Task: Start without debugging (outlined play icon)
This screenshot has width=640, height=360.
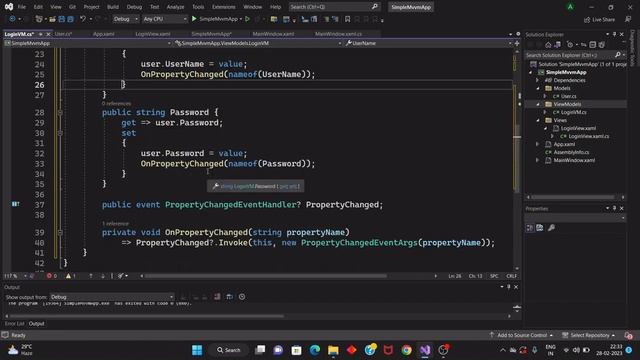Action: [x=247, y=19]
